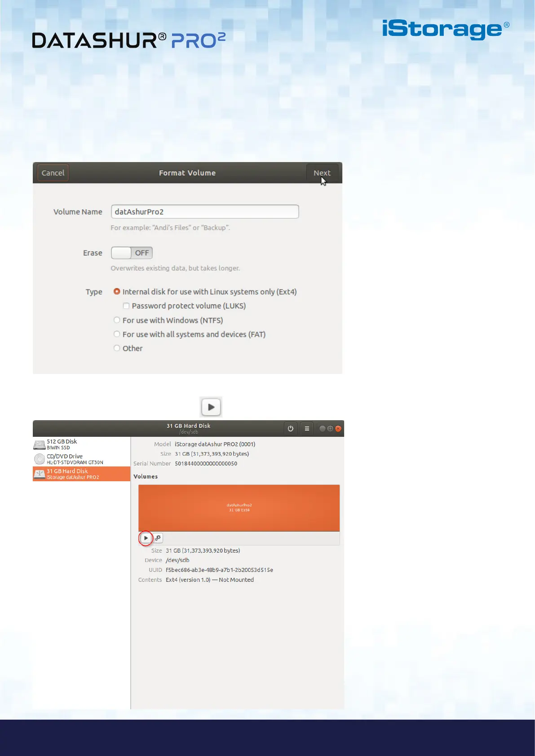
Task: Toggle the Erase switch on
Action: (x=132, y=253)
